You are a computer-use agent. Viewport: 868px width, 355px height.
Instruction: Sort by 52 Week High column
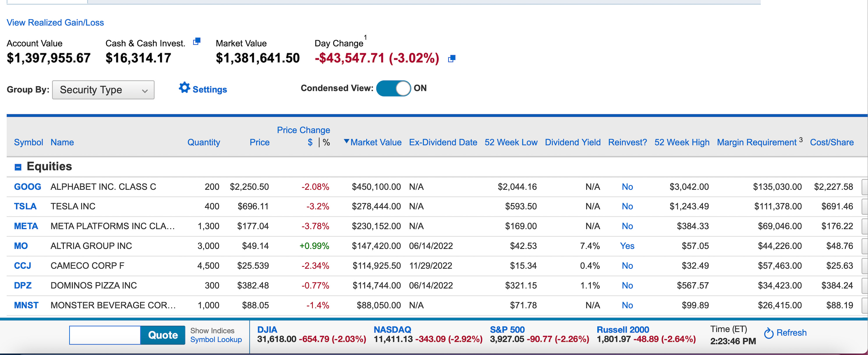click(682, 143)
